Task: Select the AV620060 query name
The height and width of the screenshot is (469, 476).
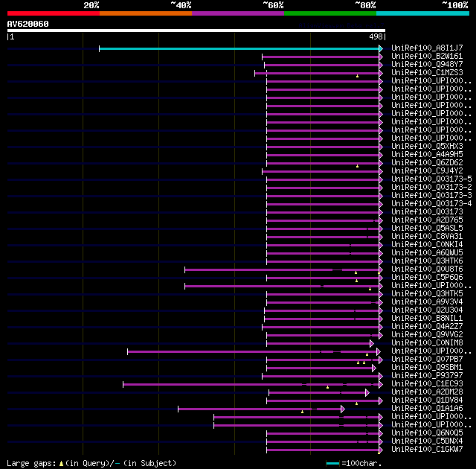Action: tap(28, 24)
